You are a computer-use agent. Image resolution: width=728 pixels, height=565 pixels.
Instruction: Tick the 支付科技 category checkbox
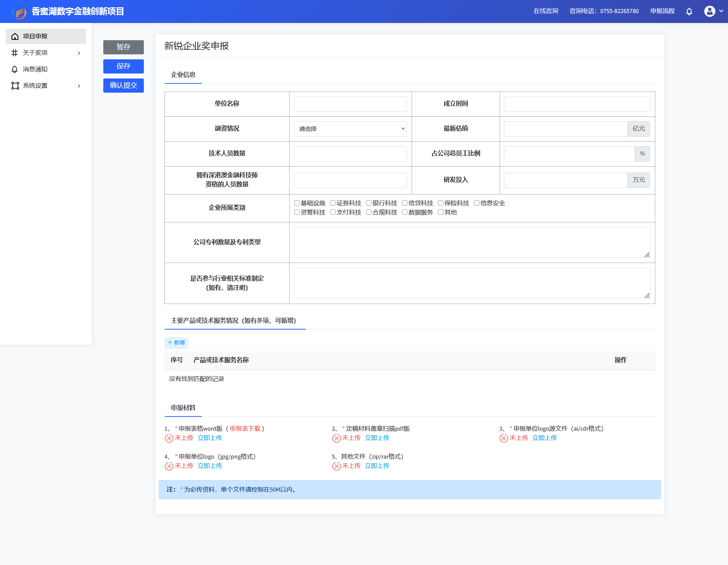[333, 212]
